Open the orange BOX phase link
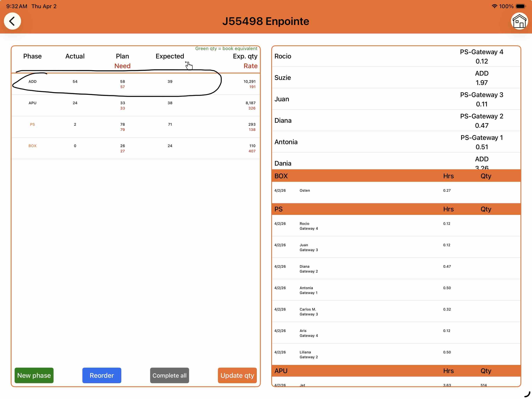532x399 pixels. pyautogui.click(x=33, y=146)
